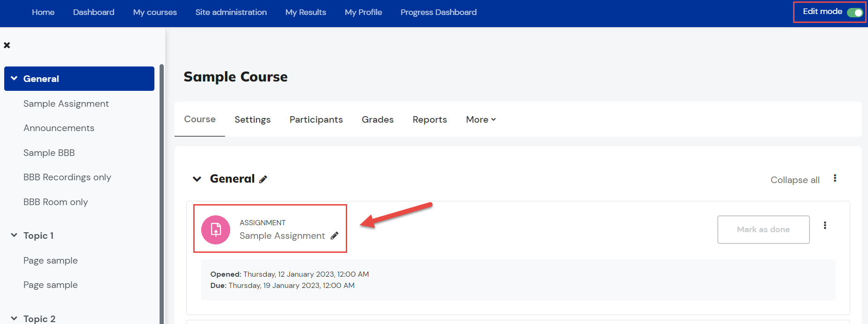Open Sample Assignment three-dot actions menu
The height and width of the screenshot is (324, 868).
pyautogui.click(x=825, y=225)
